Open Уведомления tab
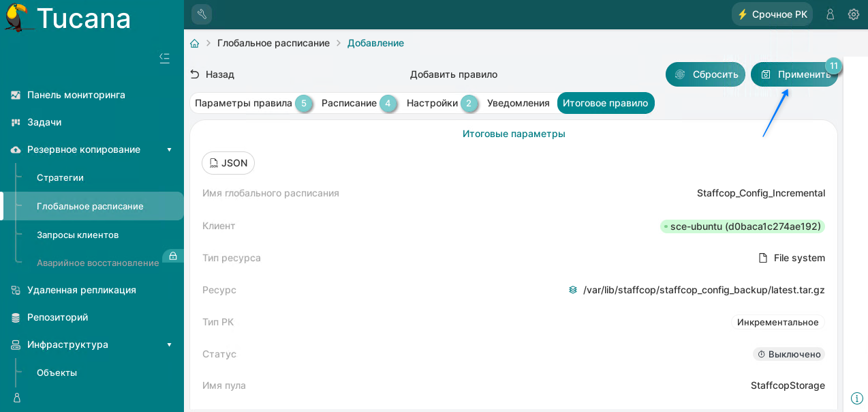The height and width of the screenshot is (412, 868). pos(518,103)
